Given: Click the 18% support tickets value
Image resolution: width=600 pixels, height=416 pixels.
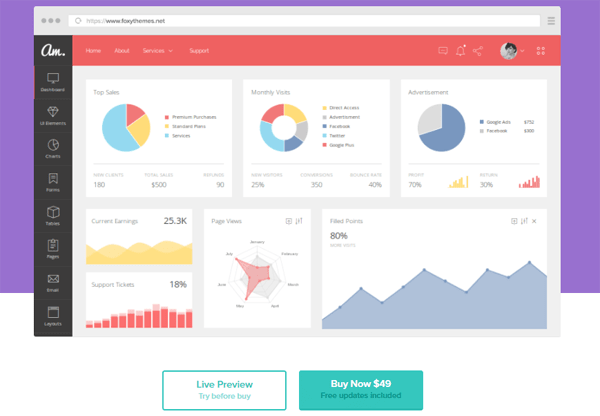Looking at the screenshot, I should click(178, 284).
